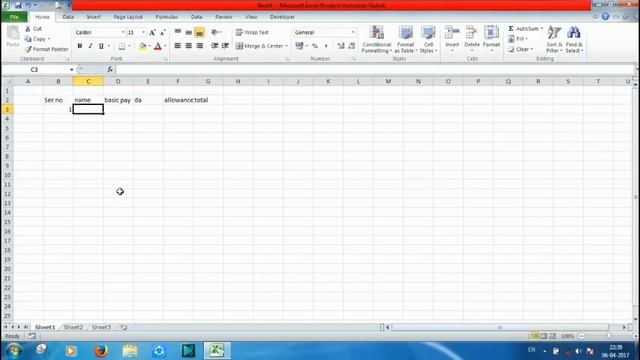Click the insert function fx icon
Viewport: 640px width, 360px height.
coord(110,69)
